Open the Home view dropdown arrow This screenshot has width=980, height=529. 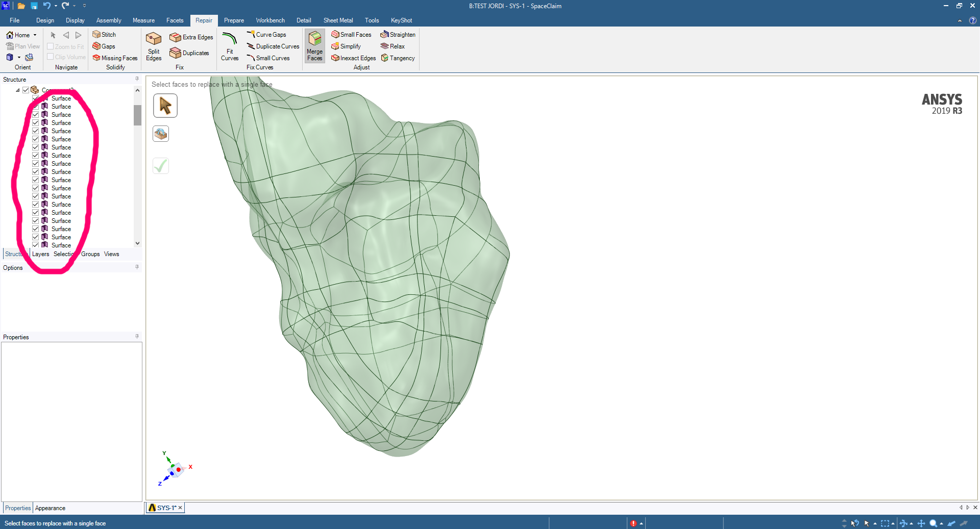35,35
